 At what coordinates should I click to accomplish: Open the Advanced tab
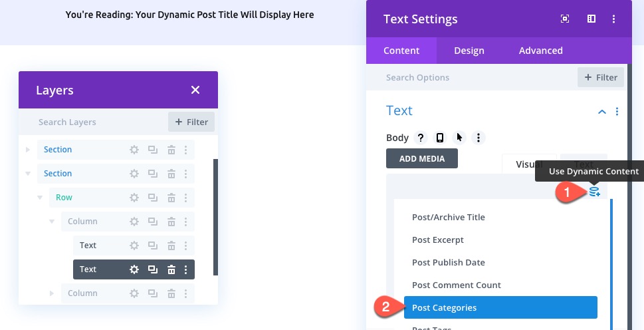[x=540, y=51]
